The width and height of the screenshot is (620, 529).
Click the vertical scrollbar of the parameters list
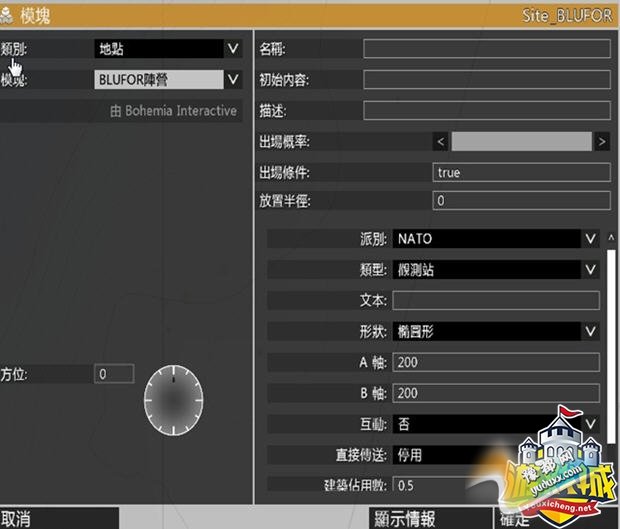(609, 340)
